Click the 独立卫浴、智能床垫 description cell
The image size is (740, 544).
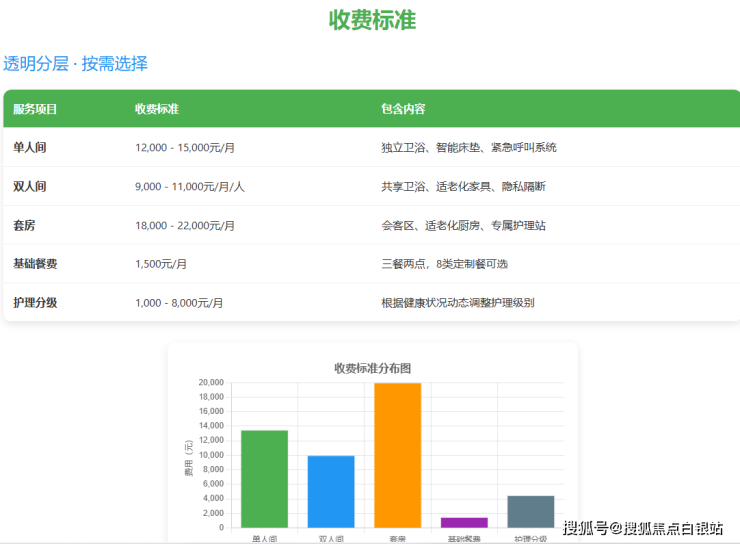click(x=468, y=147)
